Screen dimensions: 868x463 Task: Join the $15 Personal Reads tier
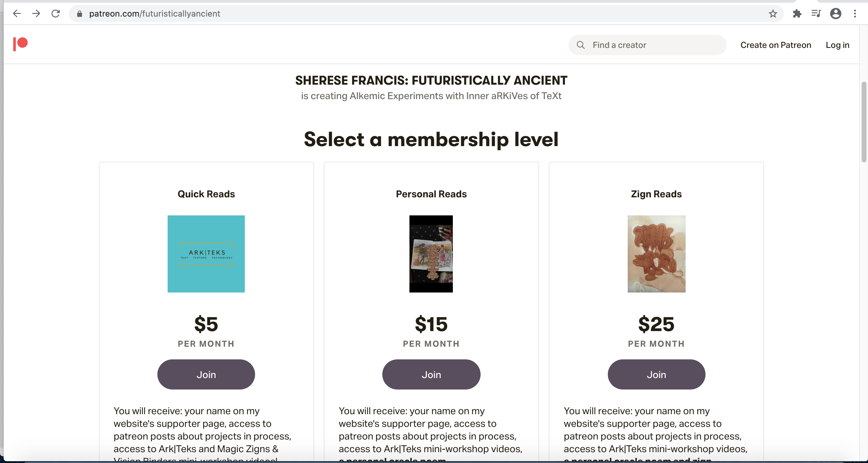pyautogui.click(x=431, y=374)
